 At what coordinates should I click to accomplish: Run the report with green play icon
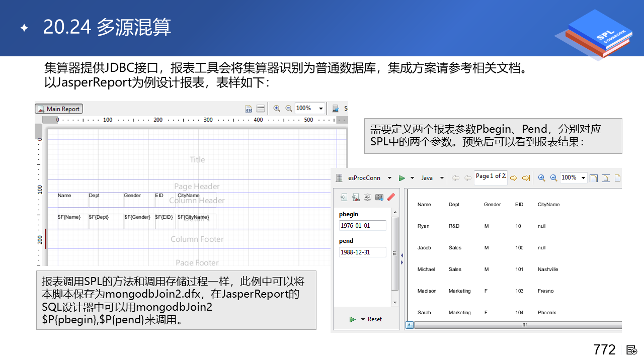(402, 178)
